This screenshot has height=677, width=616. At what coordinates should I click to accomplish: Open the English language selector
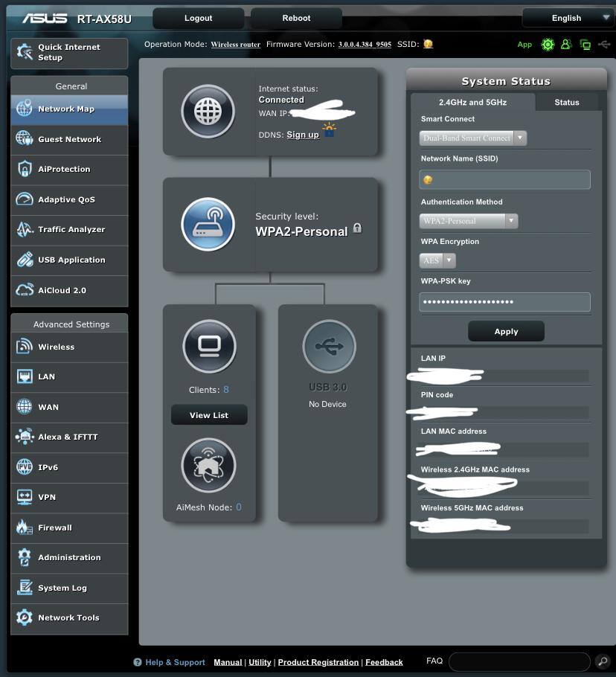tap(568, 18)
